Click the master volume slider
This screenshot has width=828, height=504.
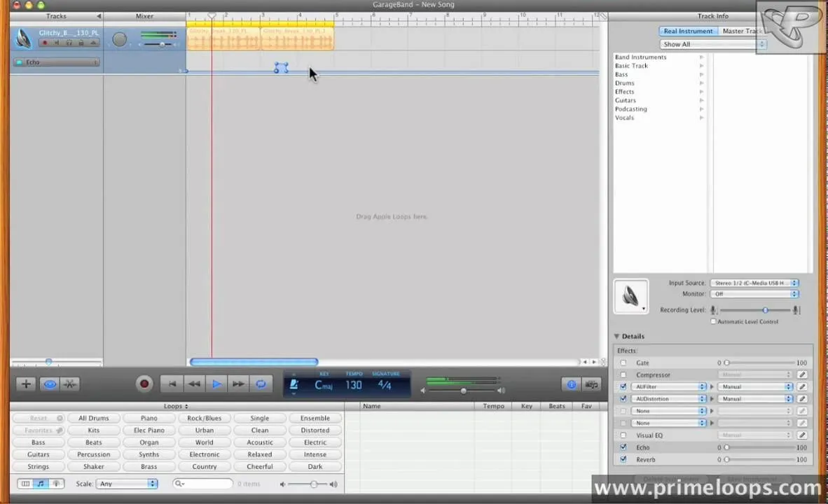pos(463,391)
